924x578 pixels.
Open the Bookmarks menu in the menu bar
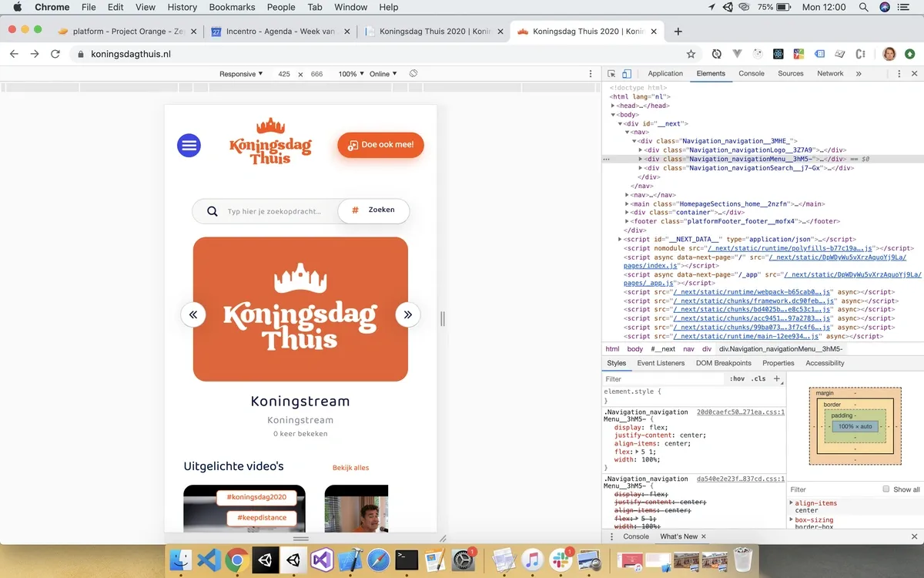[x=232, y=7]
